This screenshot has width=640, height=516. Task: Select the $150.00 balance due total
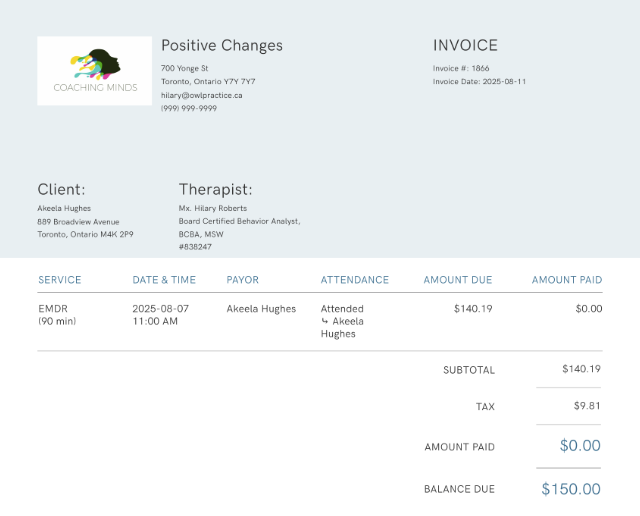point(571,489)
